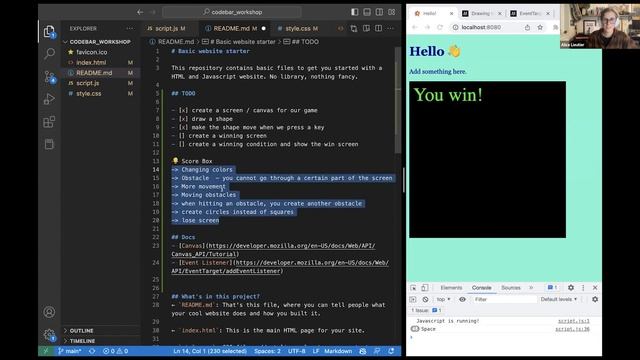This screenshot has height=360, width=640.
Task: Switch to the Drawing browser tab
Action: tap(481, 13)
